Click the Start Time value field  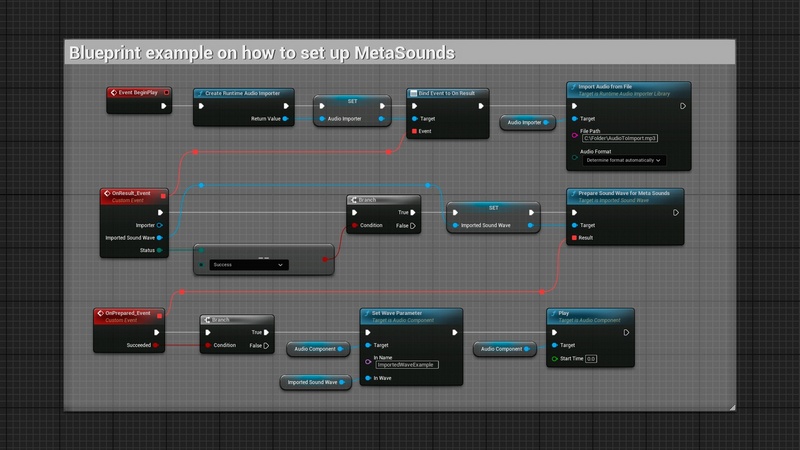[x=591, y=358]
